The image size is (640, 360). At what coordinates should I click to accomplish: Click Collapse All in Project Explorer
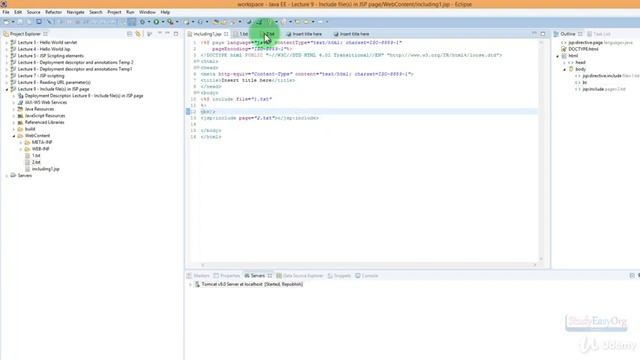(x=129, y=34)
